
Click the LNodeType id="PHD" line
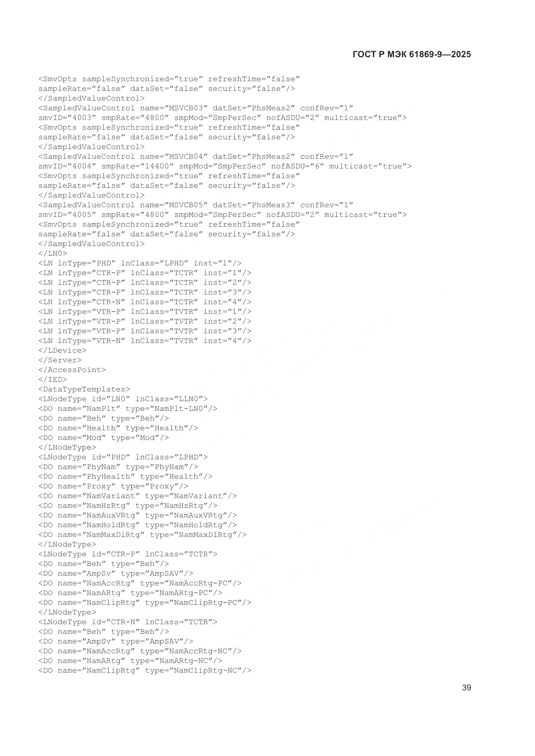point(123,457)
